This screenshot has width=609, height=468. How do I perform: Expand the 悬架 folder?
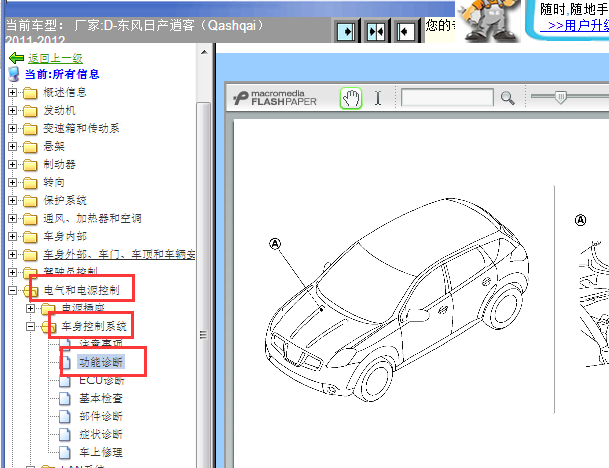tap(12, 146)
